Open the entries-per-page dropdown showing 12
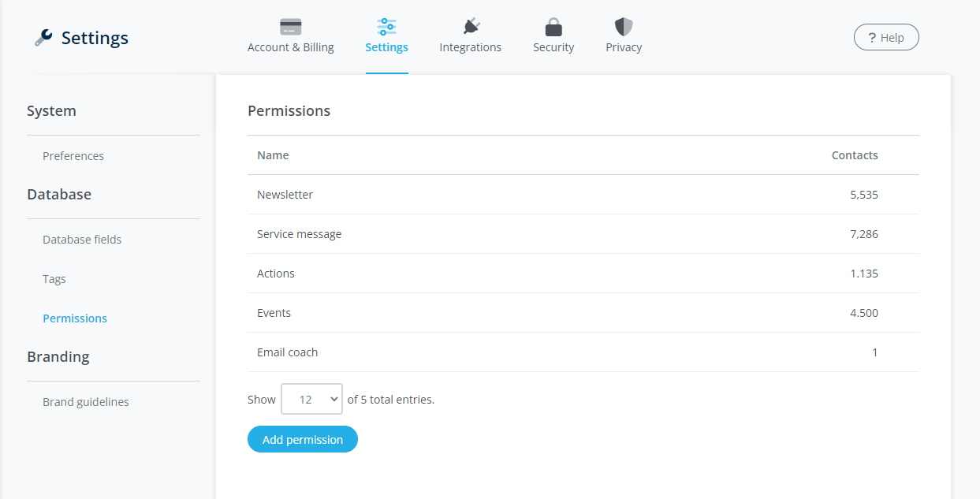Screen dimensions: 980x499 tap(311, 399)
